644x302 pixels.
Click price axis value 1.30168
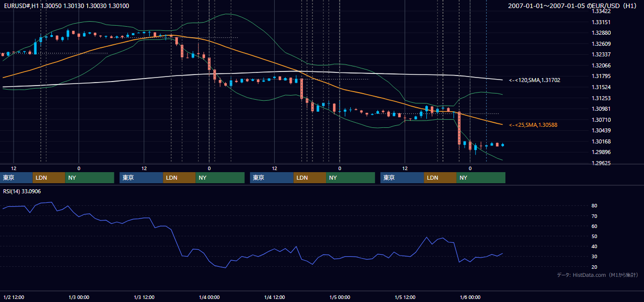(x=601, y=141)
